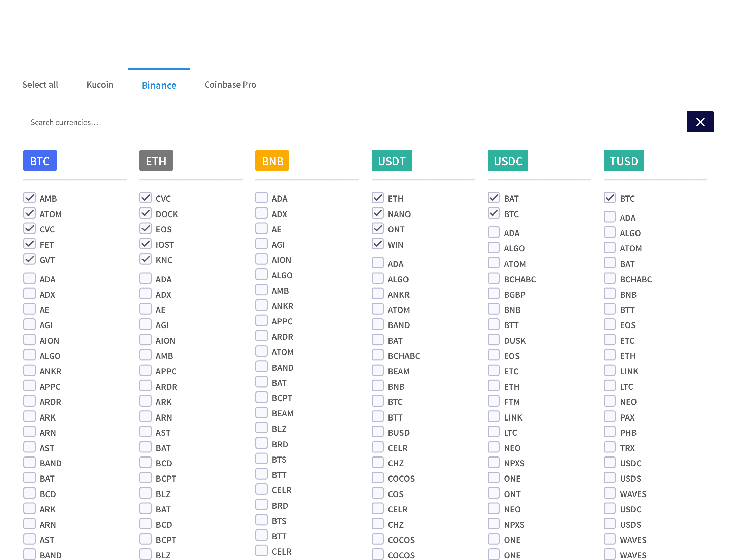Open the Binance tab
The height and width of the screenshot is (560, 741).
click(159, 85)
